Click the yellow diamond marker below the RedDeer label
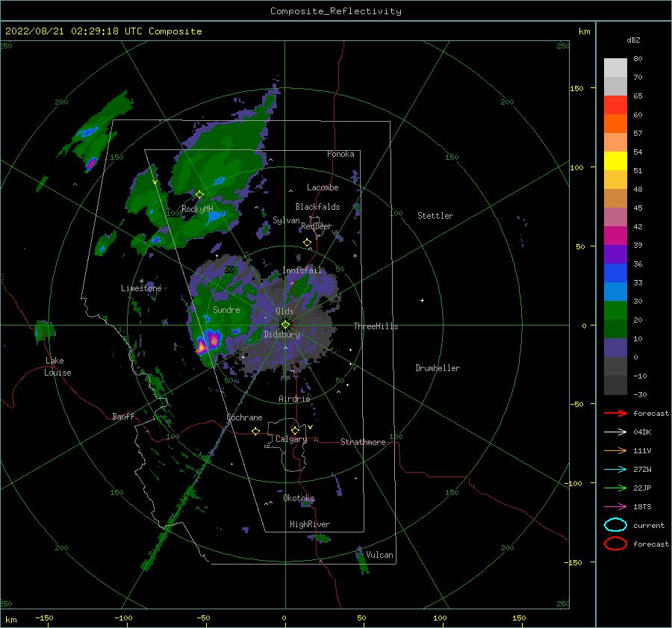672x628 pixels. (x=307, y=242)
